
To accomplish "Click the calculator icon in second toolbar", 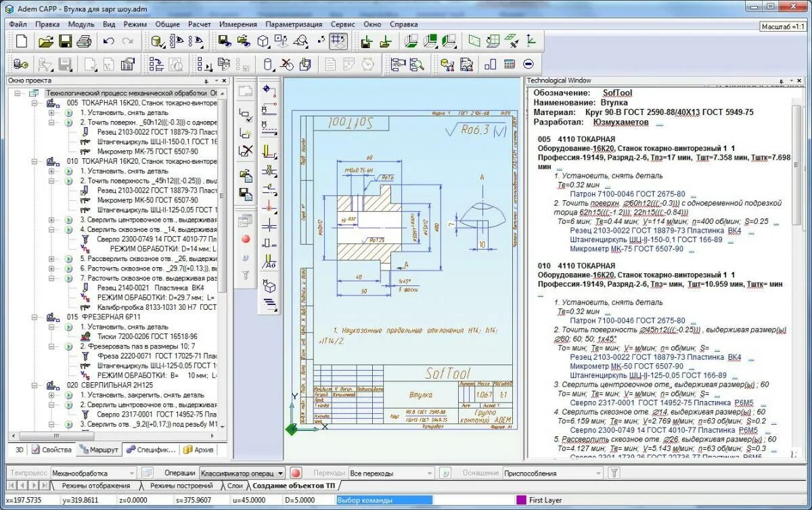I will 510,64.
